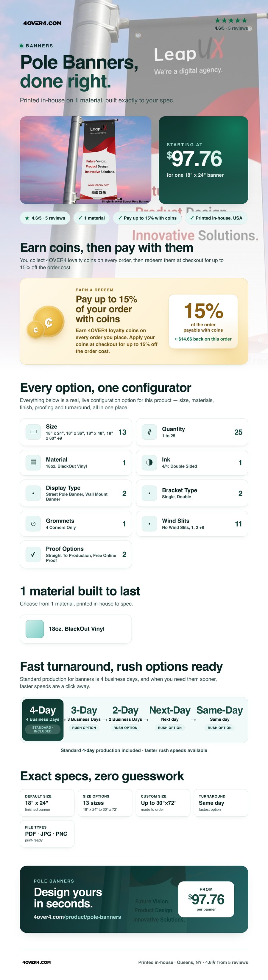Click the Quantity hash icon

click(x=149, y=432)
